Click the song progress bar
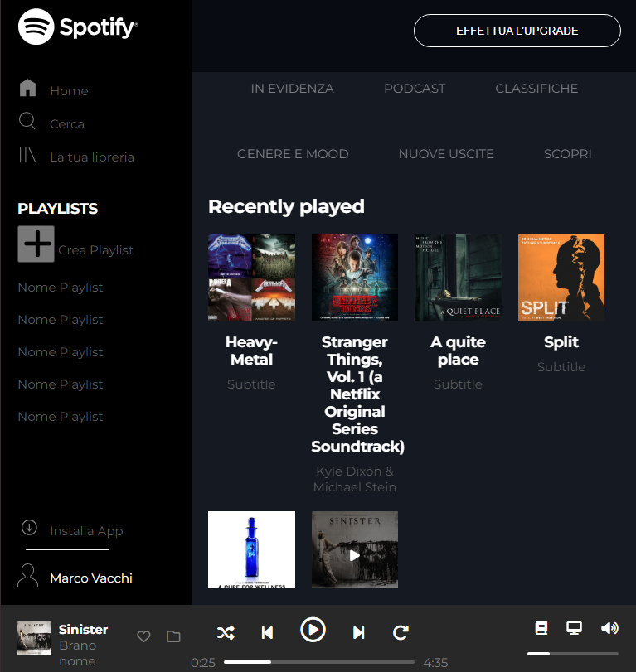Viewport: 636px width, 672px height. [x=318, y=662]
